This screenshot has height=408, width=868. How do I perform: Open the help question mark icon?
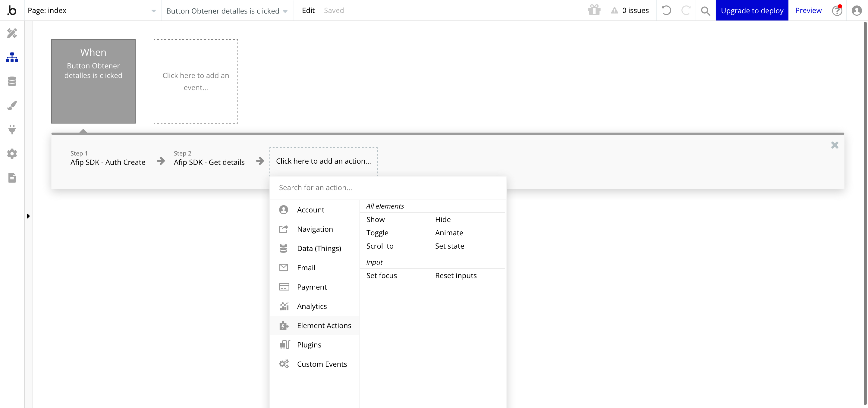point(837,11)
